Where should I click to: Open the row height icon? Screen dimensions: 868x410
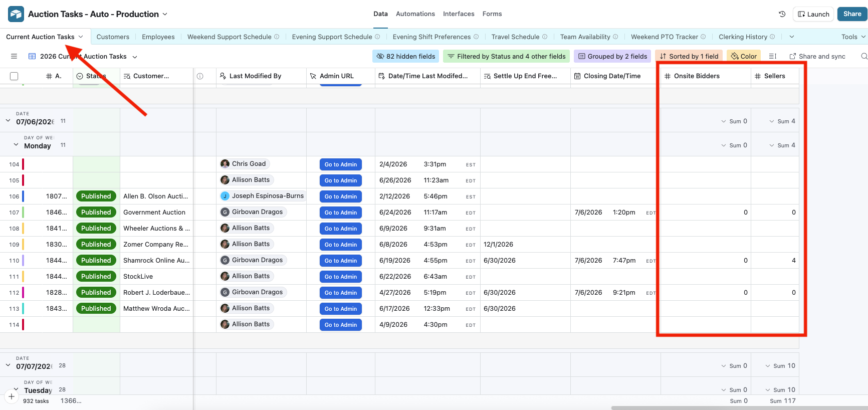[x=772, y=56]
